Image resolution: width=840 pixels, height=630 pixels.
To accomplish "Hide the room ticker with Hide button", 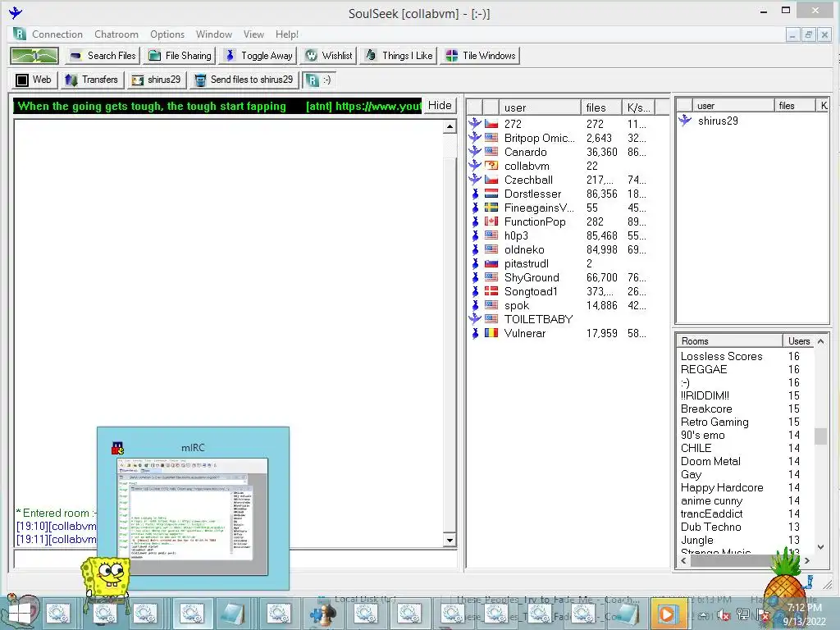I will pyautogui.click(x=440, y=106).
